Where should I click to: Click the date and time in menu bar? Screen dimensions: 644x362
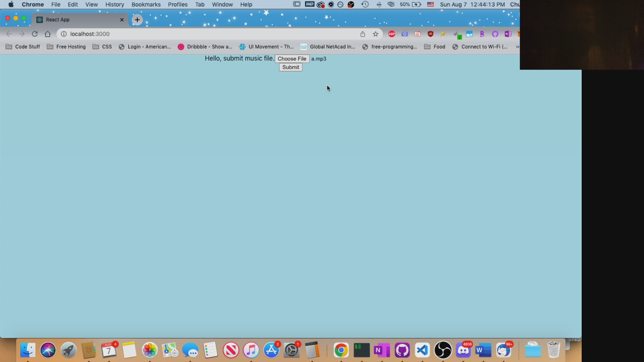pyautogui.click(x=472, y=5)
